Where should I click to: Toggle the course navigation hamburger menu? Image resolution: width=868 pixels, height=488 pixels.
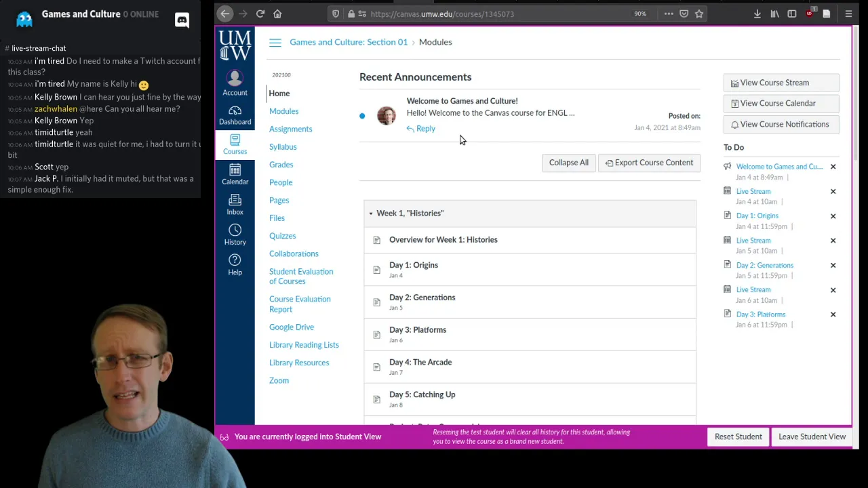(275, 43)
